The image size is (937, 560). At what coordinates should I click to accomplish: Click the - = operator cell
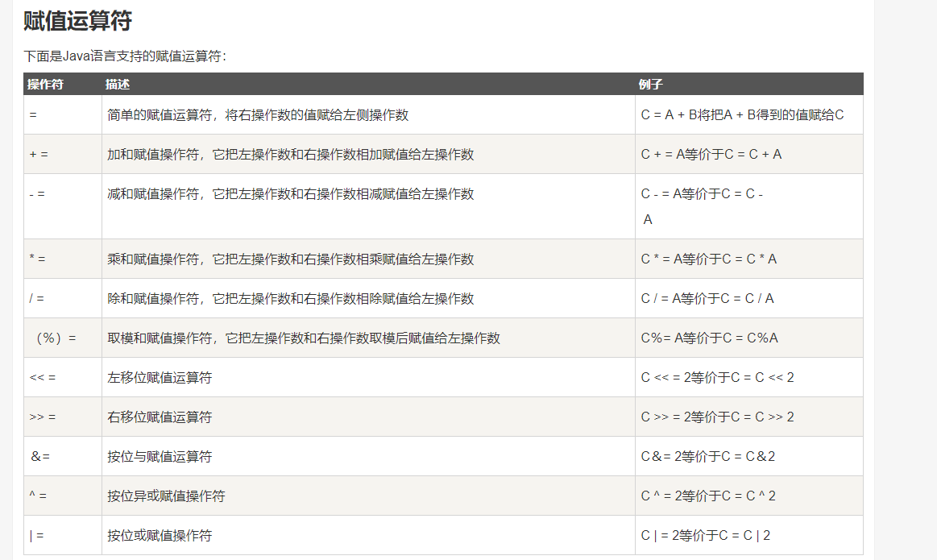37,194
